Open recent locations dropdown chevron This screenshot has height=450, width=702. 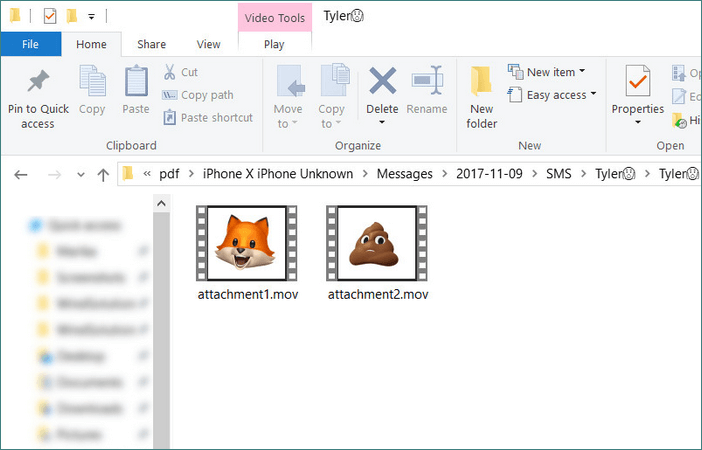tap(81, 175)
